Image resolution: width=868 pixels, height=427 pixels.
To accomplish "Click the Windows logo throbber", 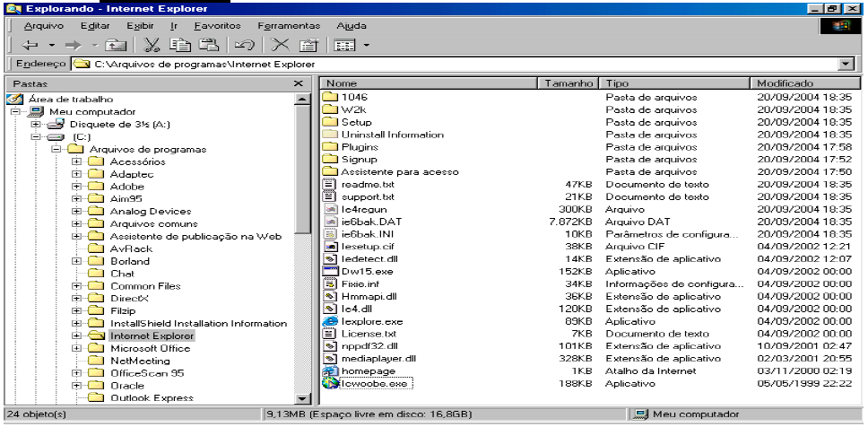I will pos(840,26).
